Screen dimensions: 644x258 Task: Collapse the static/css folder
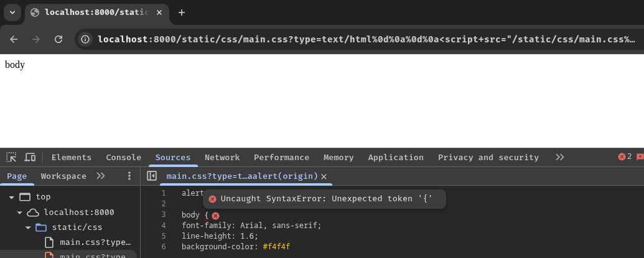(28, 227)
